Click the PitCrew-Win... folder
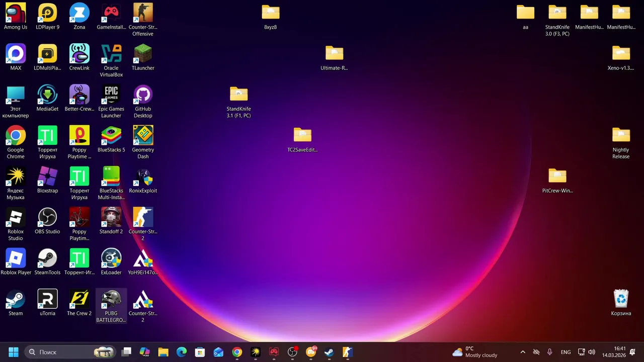Viewport: 644px width, 362px height. (557, 180)
